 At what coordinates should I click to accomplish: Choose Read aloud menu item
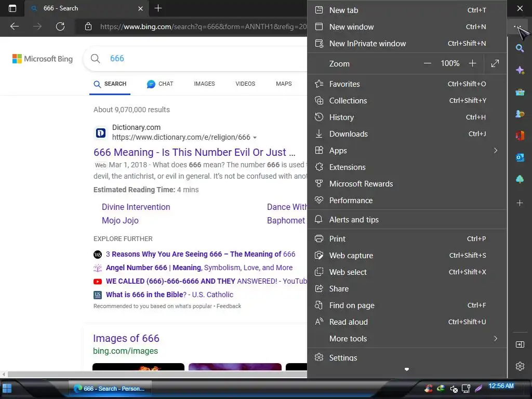[407, 322]
